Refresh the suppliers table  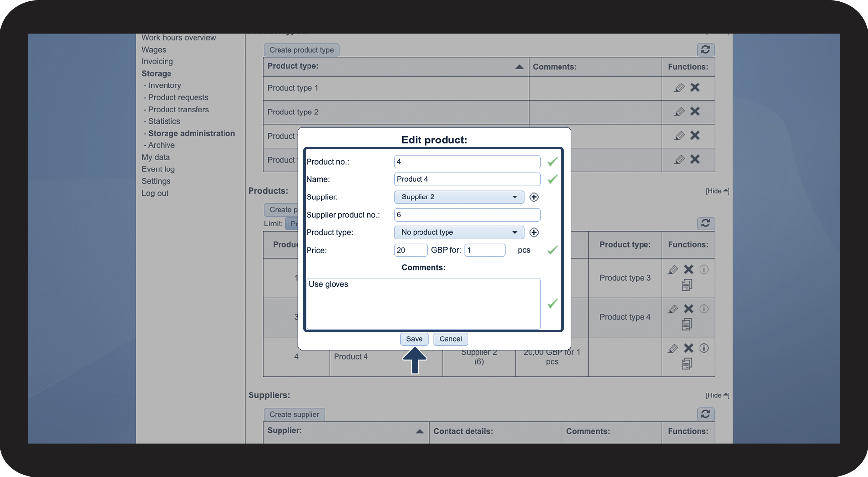tap(705, 414)
